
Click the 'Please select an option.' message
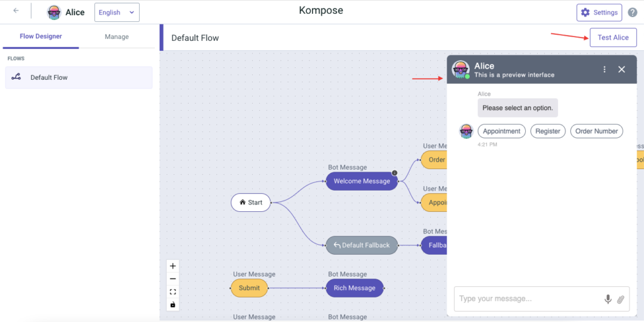pos(518,108)
